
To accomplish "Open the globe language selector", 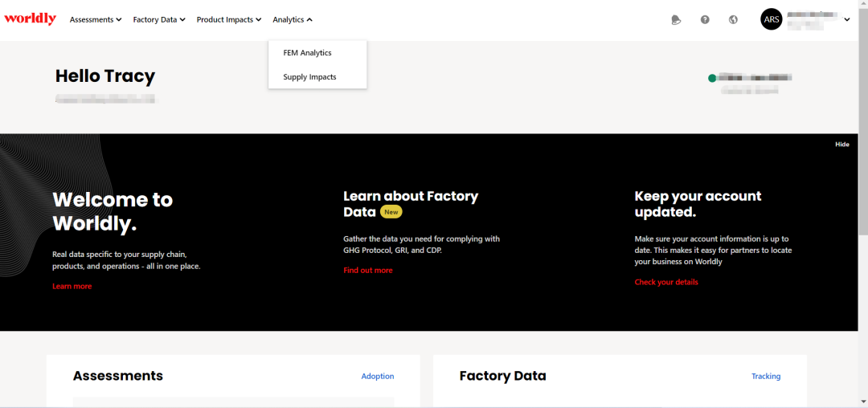I will click(733, 20).
